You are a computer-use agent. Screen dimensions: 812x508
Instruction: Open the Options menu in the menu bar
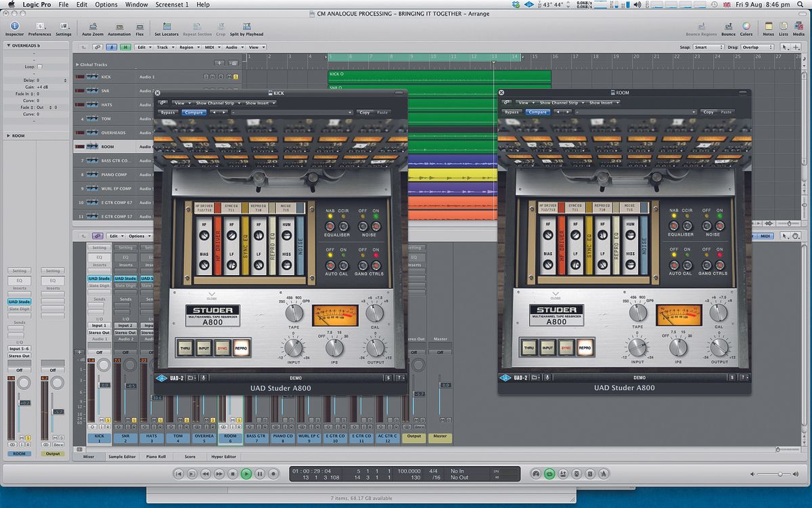click(106, 4)
